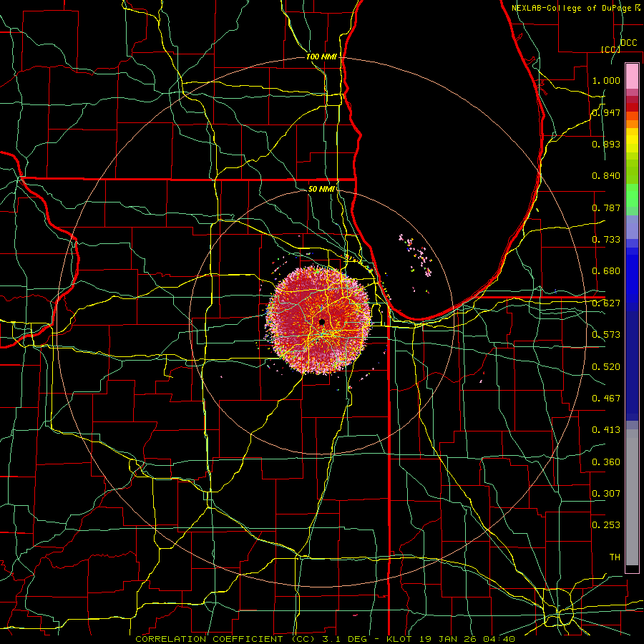Image resolution: width=644 pixels, height=644 pixels.
Task: Click the 50 NMI range ring label
Action: pyautogui.click(x=321, y=189)
